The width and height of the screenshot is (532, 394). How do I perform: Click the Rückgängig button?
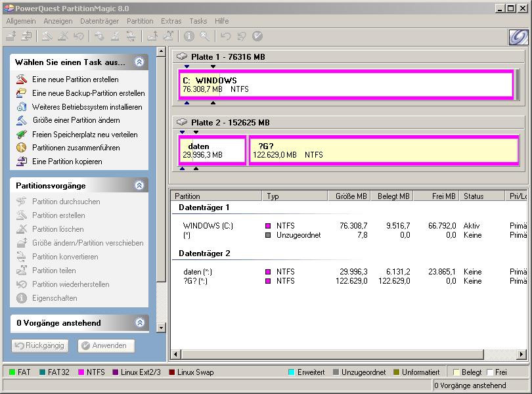[40, 345]
